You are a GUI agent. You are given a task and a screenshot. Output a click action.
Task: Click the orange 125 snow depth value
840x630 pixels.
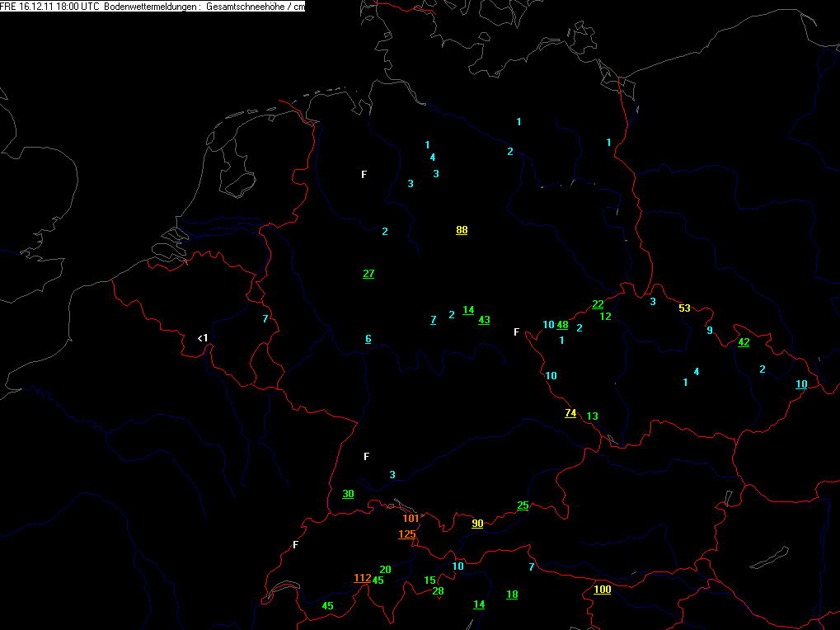pyautogui.click(x=407, y=534)
